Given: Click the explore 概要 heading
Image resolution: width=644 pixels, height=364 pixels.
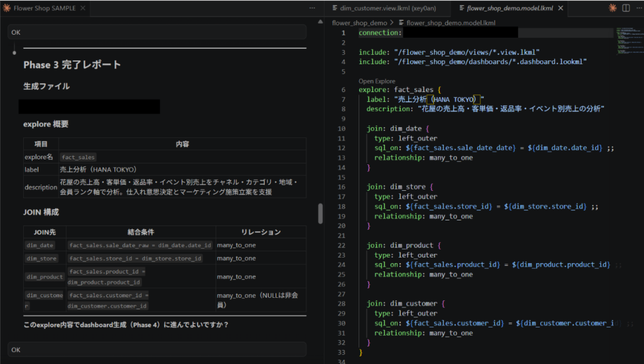Looking at the screenshot, I should (46, 124).
